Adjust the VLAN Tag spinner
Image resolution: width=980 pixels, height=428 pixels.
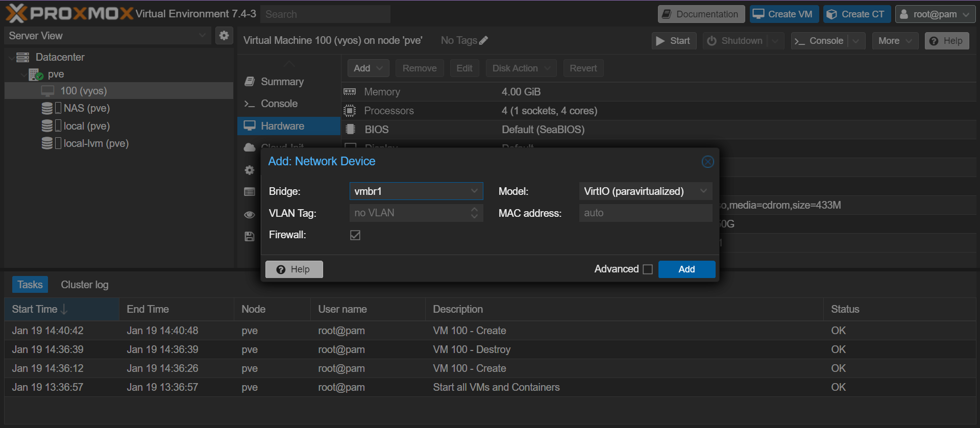point(474,213)
